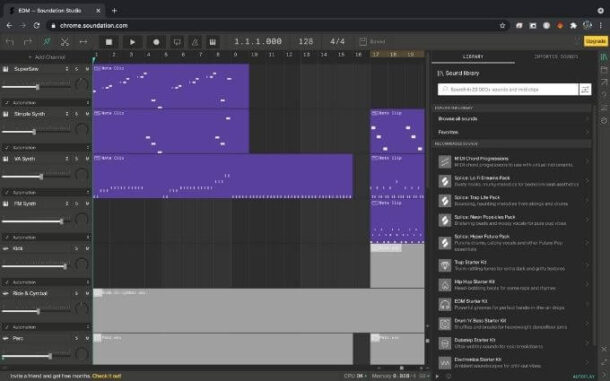610x381 pixels.
Task: Open FM Synth instrument keyboard icon
Action: click(x=5, y=204)
